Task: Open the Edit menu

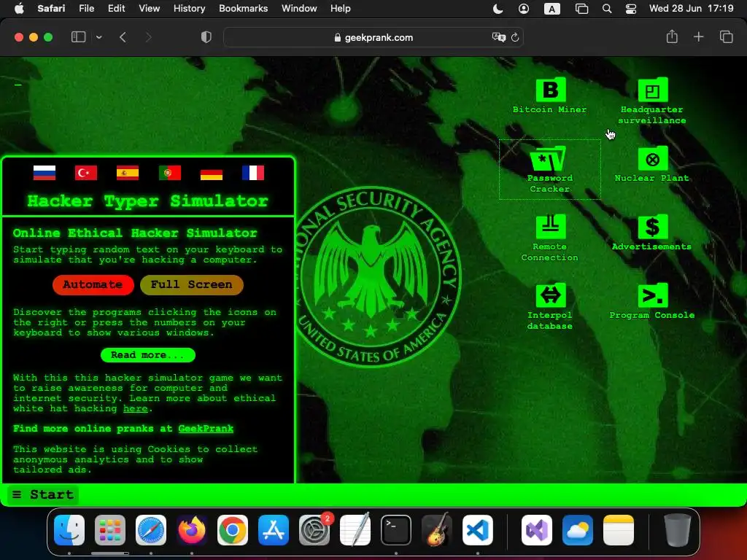Action: [x=116, y=8]
